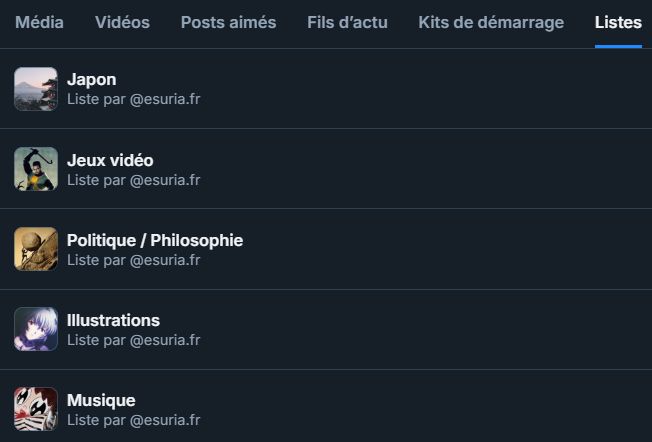This screenshot has width=652, height=442.
Task: Open the Japon list avatar thumbnail
Action: pyautogui.click(x=36, y=89)
